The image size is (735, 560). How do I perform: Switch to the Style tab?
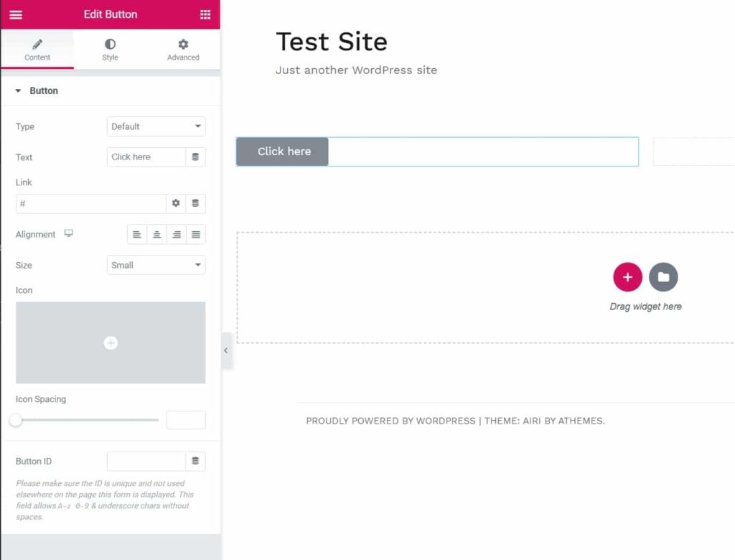(x=110, y=50)
